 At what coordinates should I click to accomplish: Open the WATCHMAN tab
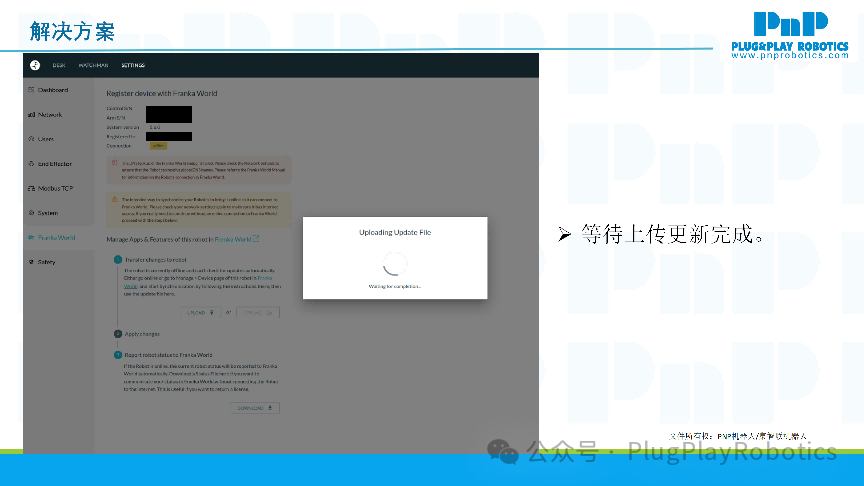(93, 66)
